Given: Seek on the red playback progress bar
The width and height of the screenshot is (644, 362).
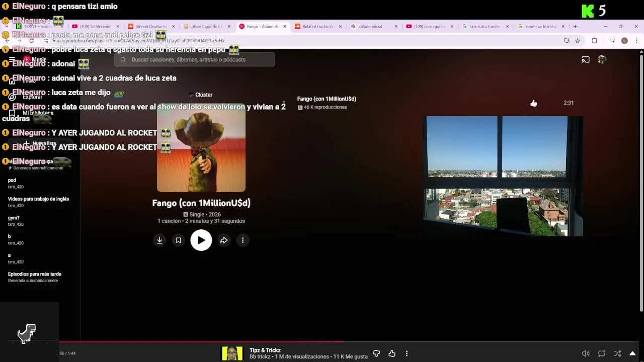Looking at the screenshot, I should pos(201,342).
